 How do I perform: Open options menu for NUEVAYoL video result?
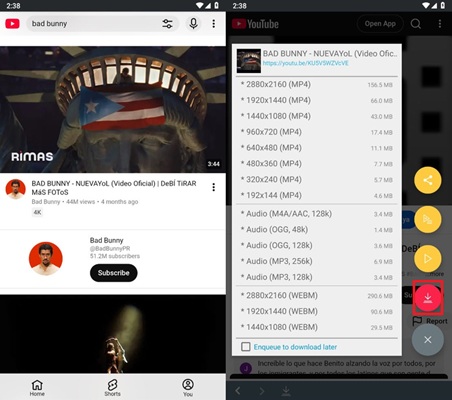[214, 187]
